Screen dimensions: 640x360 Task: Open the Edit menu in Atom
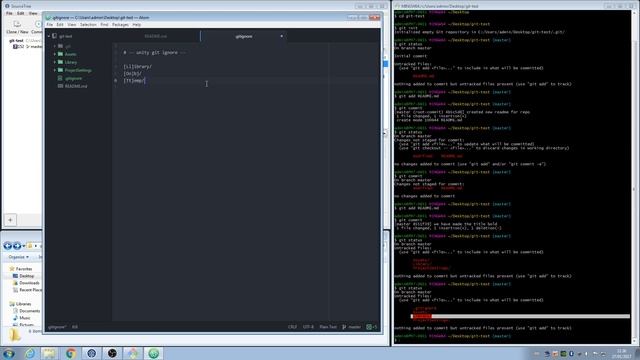click(60, 25)
